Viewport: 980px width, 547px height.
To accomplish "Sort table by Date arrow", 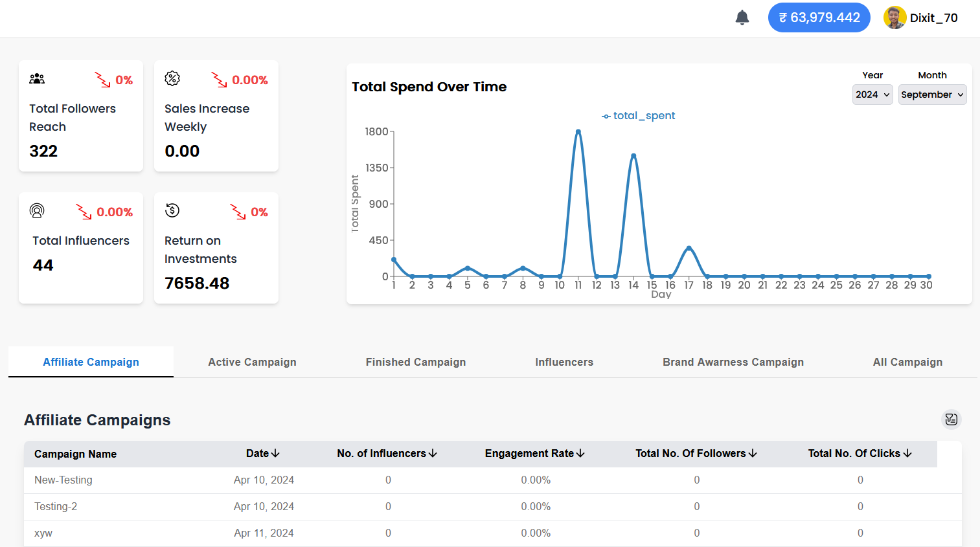I will [275, 454].
